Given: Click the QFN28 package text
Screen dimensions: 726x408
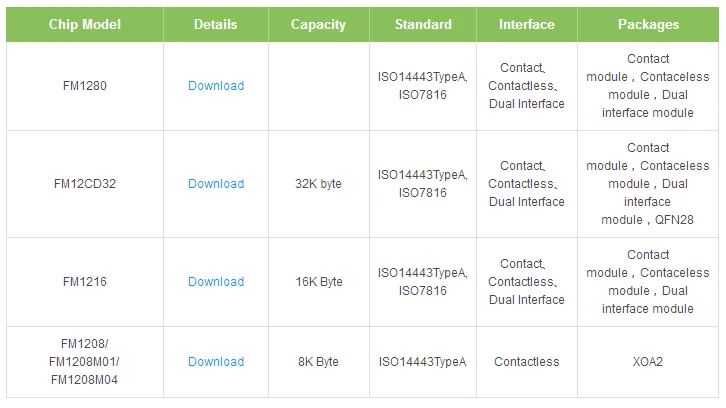Looking at the screenshot, I should click(x=674, y=220).
